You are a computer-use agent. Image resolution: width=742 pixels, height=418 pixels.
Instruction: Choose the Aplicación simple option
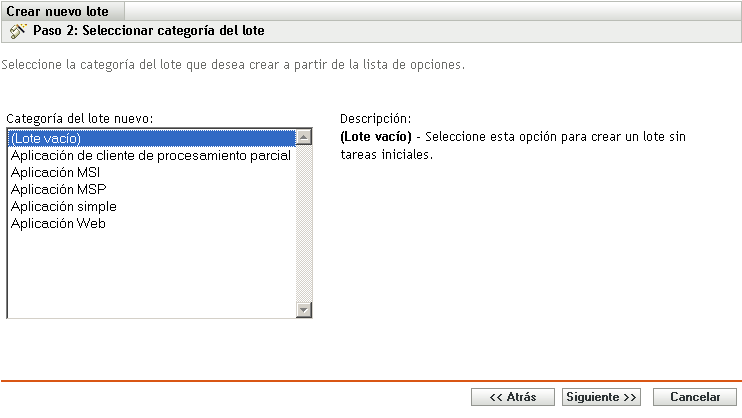(x=63, y=206)
